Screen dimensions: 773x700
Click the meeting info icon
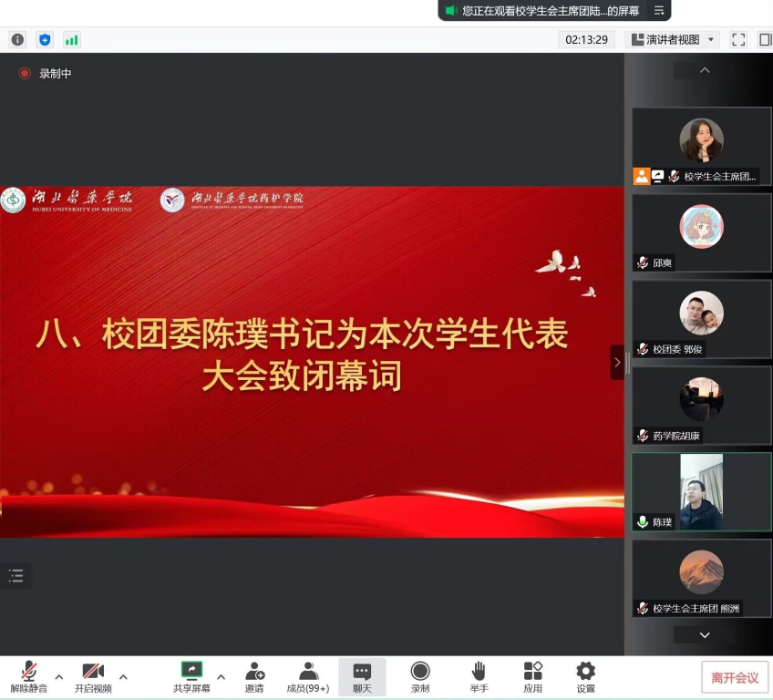coord(17,39)
